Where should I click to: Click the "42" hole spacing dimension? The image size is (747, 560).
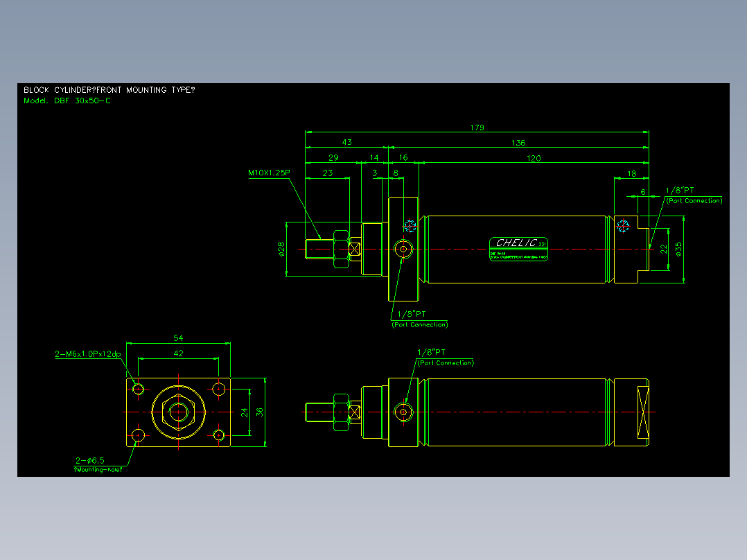click(x=178, y=353)
